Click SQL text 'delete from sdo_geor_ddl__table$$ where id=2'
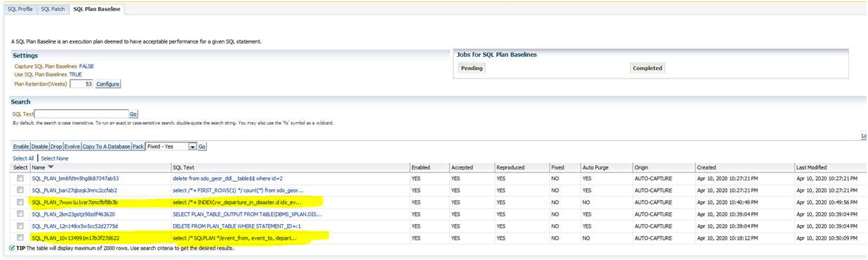This screenshot has width=868, height=260. (227, 179)
